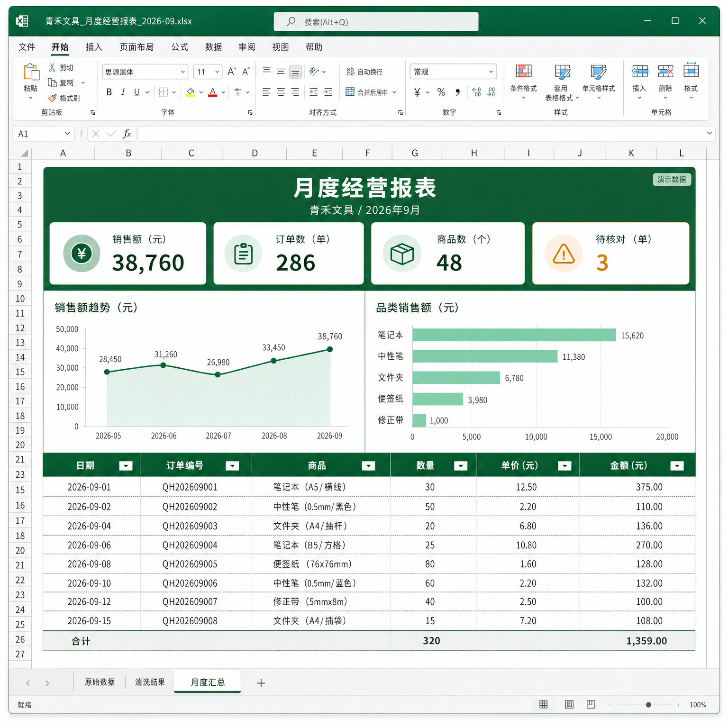728x728 pixels.
Task: Open the 日期 column filter dropdown
Action: pyautogui.click(x=126, y=466)
